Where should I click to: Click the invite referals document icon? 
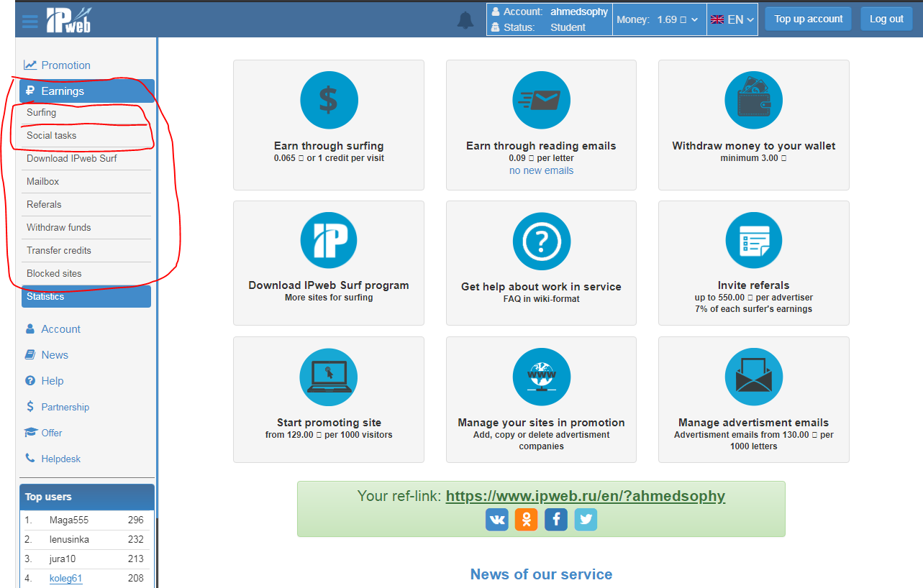[x=753, y=241]
